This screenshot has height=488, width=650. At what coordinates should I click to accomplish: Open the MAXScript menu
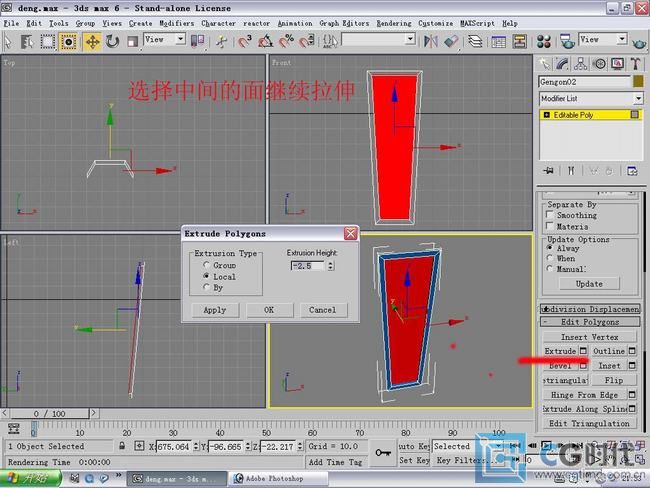coord(477,23)
